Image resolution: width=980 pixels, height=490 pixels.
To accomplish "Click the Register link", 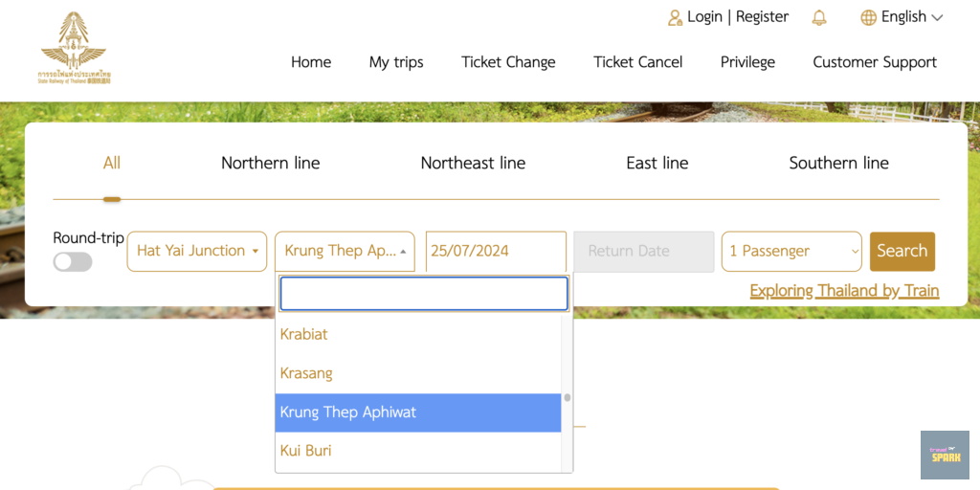I will click(x=762, y=17).
